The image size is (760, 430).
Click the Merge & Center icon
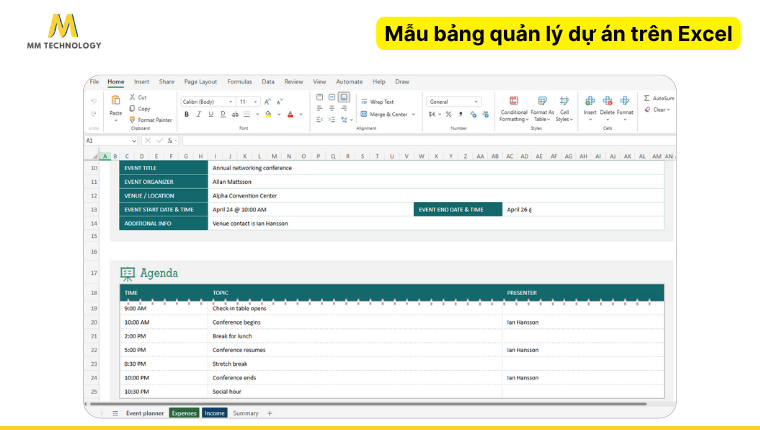(364, 114)
